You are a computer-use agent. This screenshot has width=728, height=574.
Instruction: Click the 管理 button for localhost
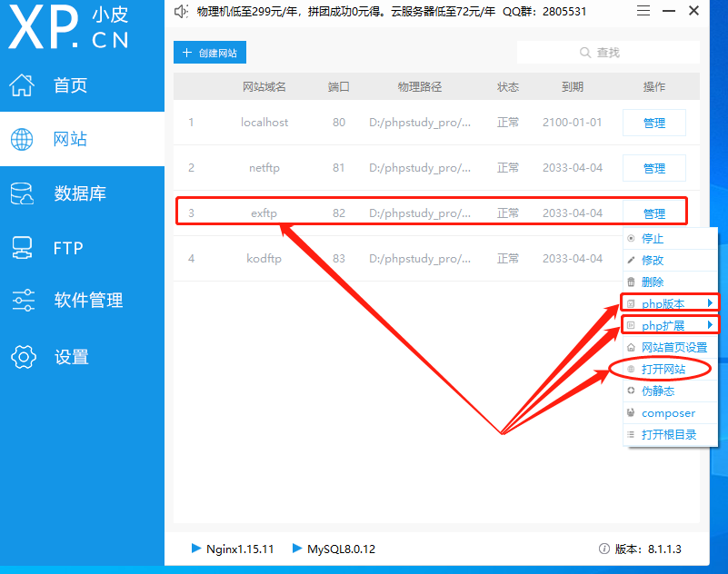click(x=653, y=122)
